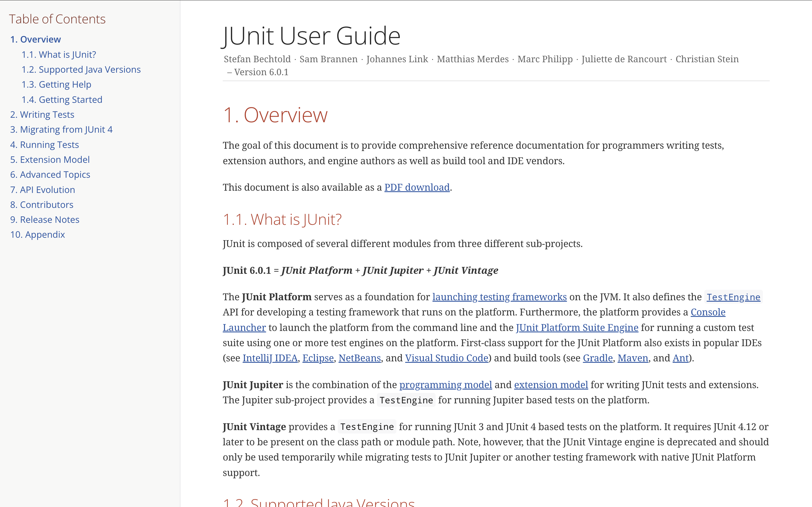Click the PDF download link
Screen dimensions: 812x507
coord(417,187)
